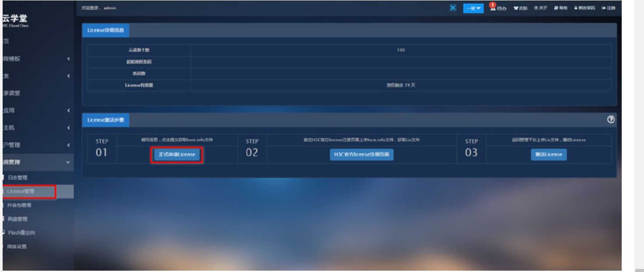
Task: Go to 首页 in the sidebar
Action: 6,42
